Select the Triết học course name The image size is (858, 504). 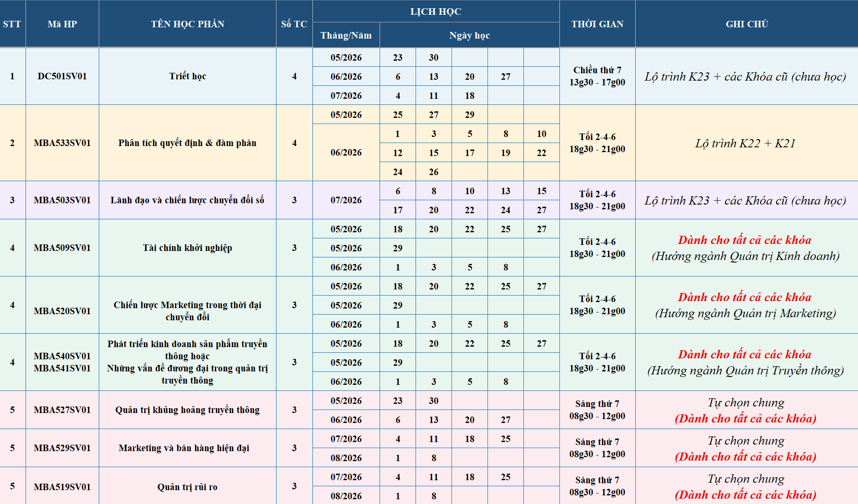[x=187, y=76]
